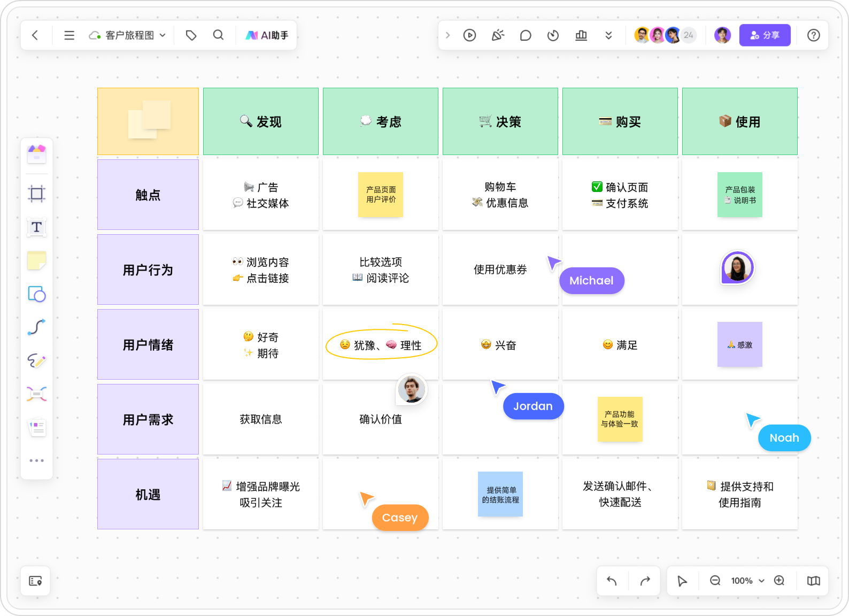
Task: Start presentation with the play icon
Action: pos(469,35)
